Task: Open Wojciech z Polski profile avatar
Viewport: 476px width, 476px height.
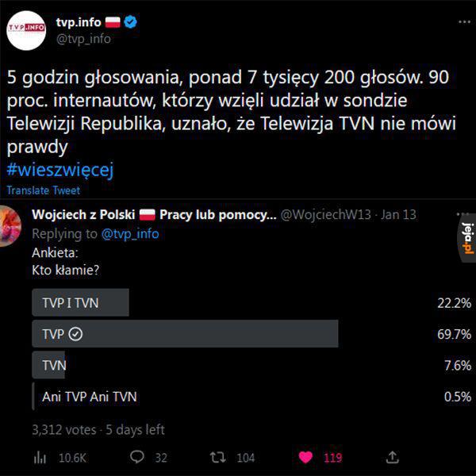Action: (x=10, y=226)
